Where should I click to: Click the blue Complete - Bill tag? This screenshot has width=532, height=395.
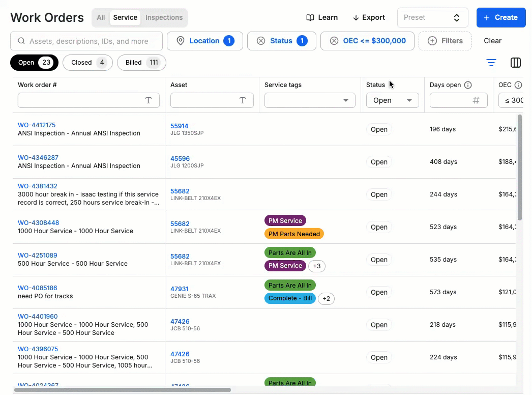290,298
